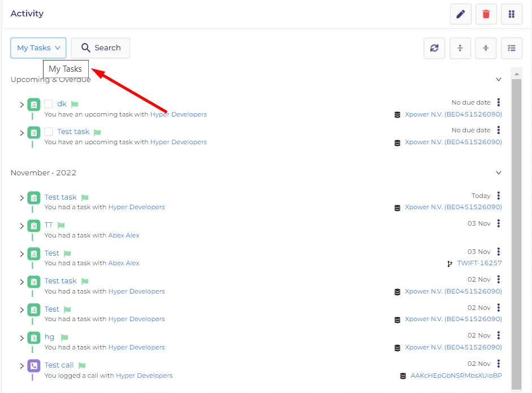Check the checkbox for the dk task
Viewport: 532px width, 393px height.
pos(49,104)
